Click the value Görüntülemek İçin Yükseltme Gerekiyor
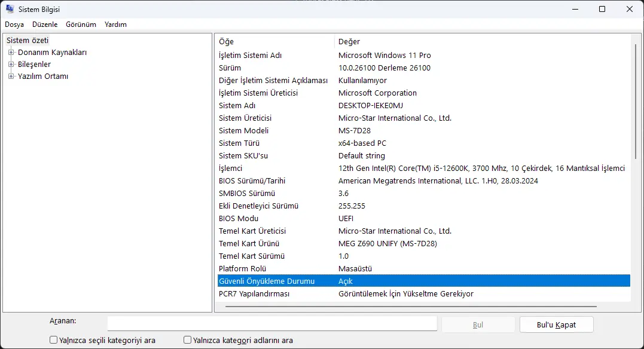644x349 pixels. 406,293
